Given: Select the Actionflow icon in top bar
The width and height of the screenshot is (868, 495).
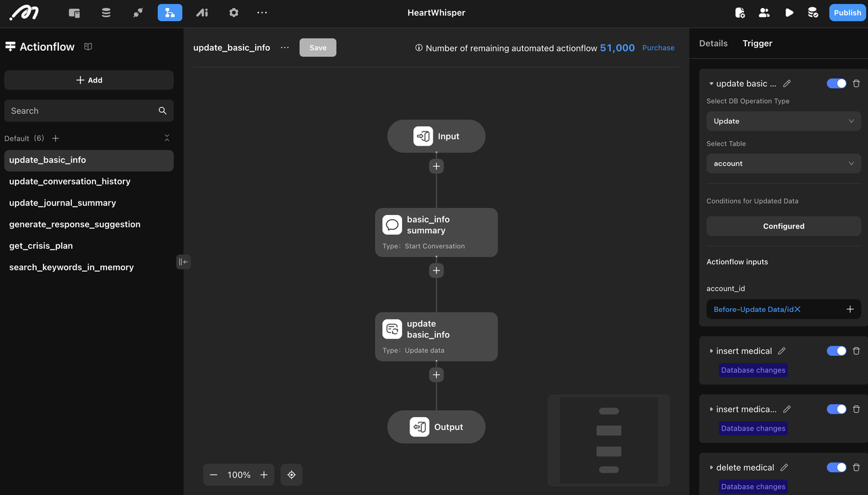Looking at the screenshot, I should pos(170,13).
